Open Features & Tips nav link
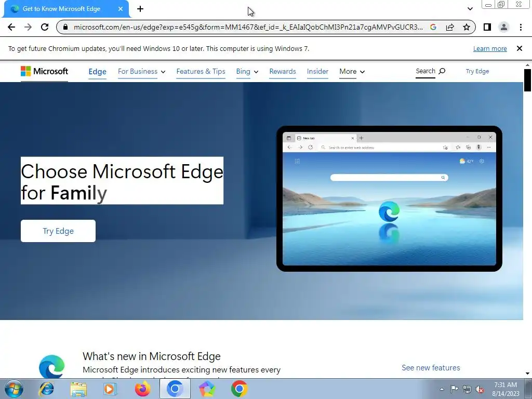532x399 pixels. pyautogui.click(x=201, y=72)
